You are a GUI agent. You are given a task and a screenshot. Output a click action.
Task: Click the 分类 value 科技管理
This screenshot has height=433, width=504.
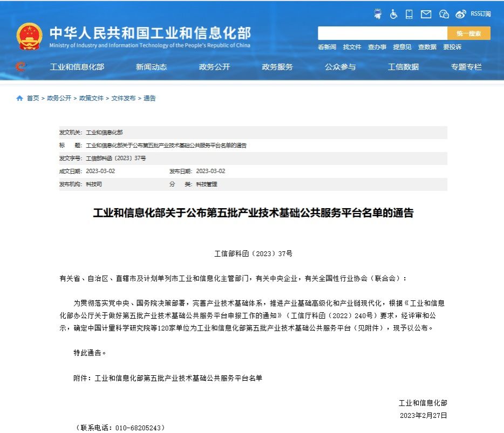tap(207, 184)
